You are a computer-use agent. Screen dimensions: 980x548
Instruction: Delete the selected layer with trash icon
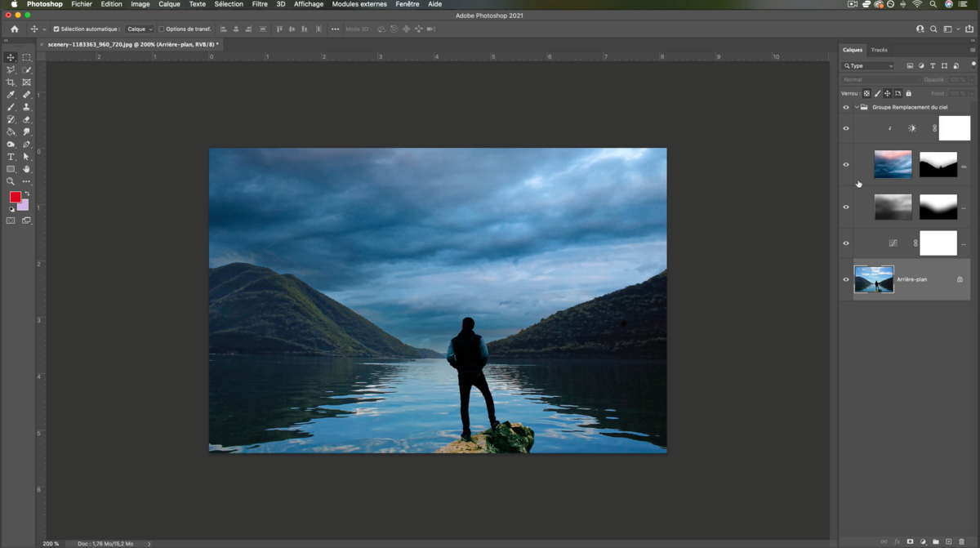tap(962, 541)
